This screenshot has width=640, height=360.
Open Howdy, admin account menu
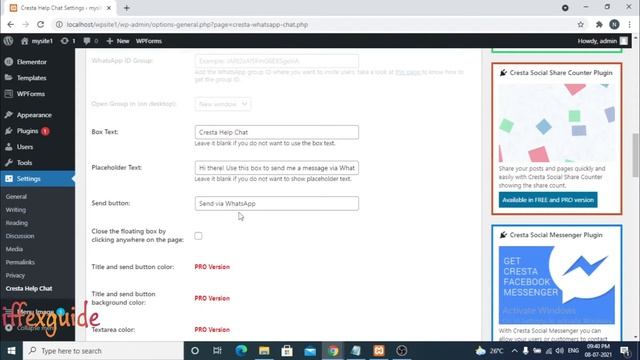(x=602, y=41)
